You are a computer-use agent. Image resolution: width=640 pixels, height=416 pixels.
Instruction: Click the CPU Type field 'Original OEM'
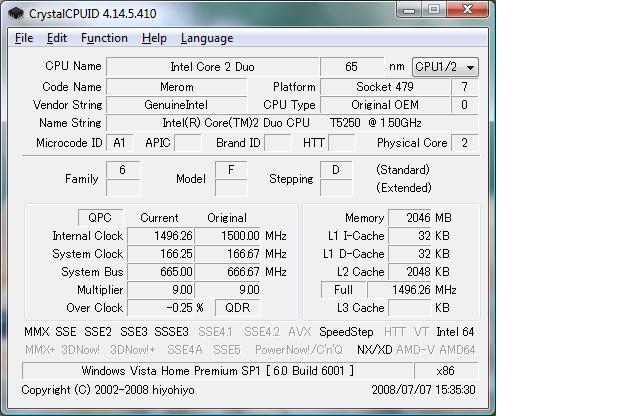385,105
